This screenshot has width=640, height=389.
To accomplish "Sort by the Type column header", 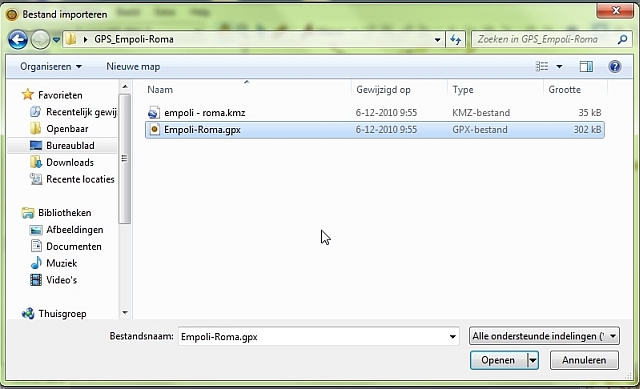I will (463, 89).
